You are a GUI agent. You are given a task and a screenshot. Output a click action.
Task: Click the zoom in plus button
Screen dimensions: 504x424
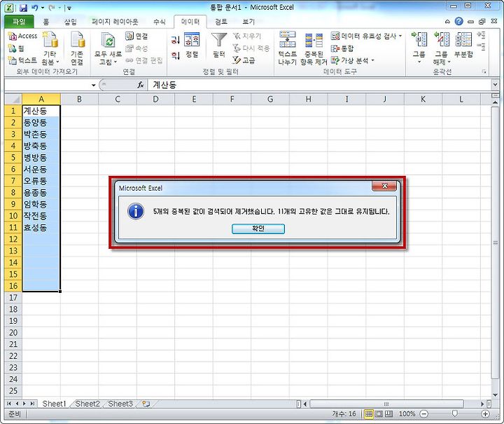tap(486, 414)
